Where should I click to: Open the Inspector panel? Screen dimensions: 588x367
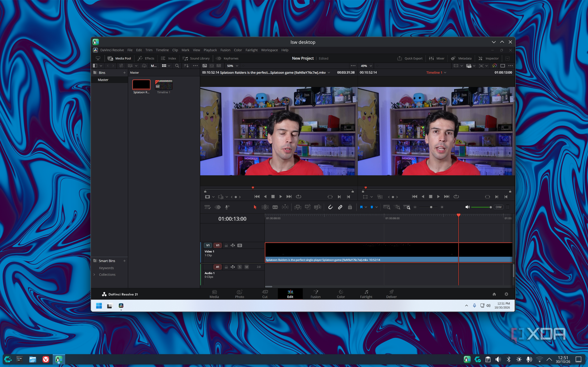489,58
